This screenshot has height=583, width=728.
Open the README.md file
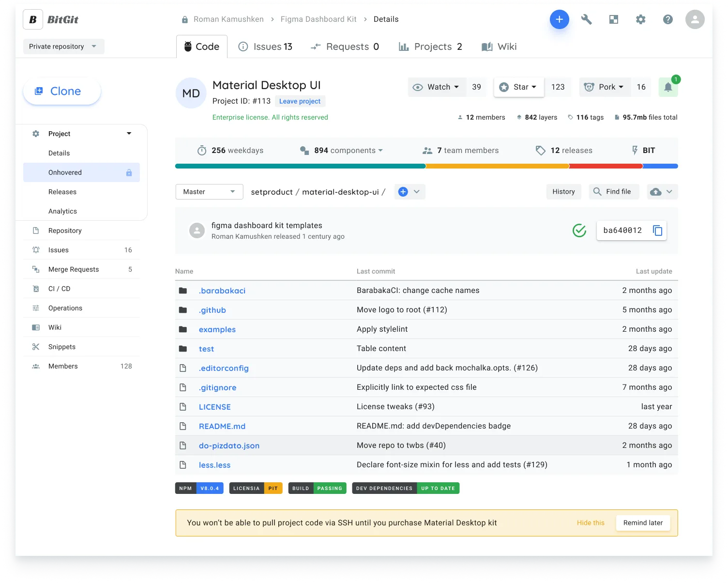click(222, 426)
